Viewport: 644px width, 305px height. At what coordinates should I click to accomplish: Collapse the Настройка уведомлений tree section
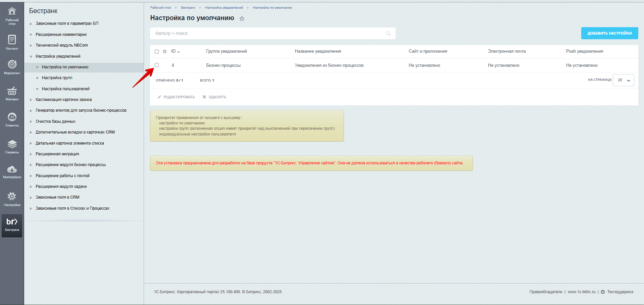tap(31, 56)
